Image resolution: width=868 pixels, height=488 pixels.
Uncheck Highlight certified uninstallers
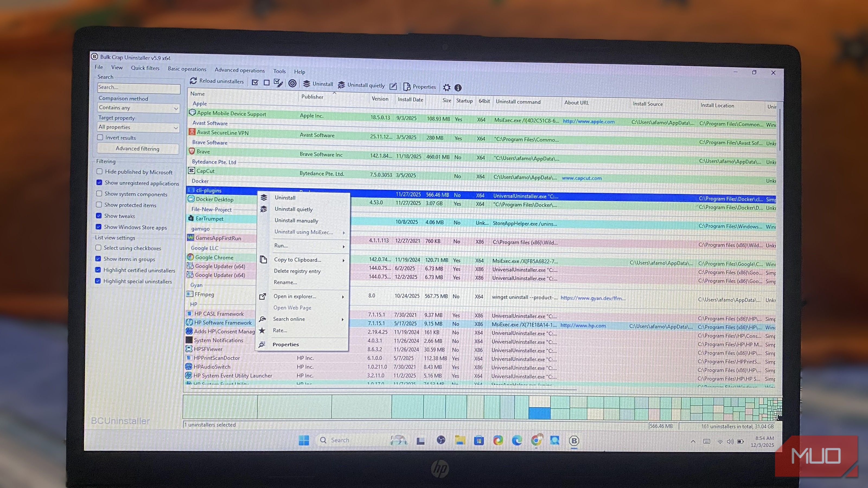pyautogui.click(x=98, y=270)
